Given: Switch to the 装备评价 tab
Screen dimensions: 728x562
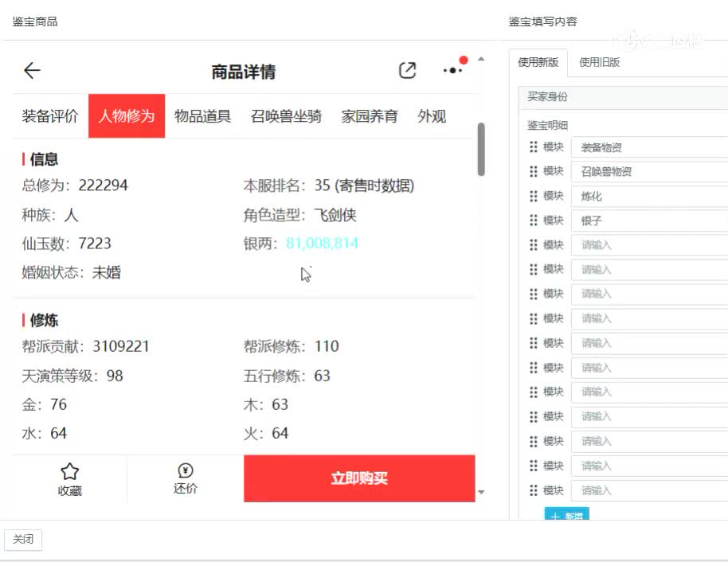Looking at the screenshot, I should (52, 116).
